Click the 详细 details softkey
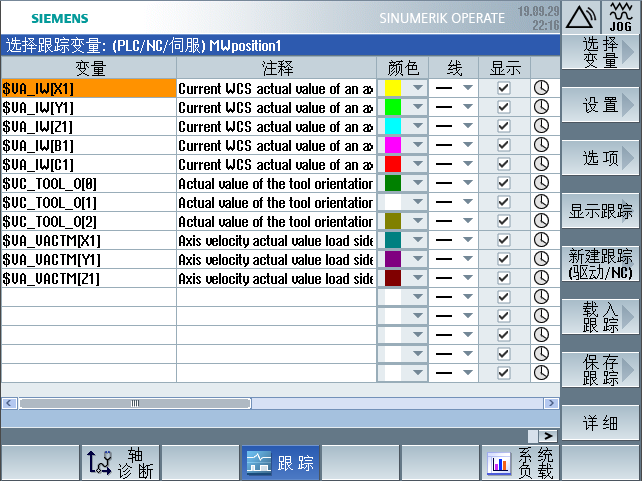 click(600, 422)
